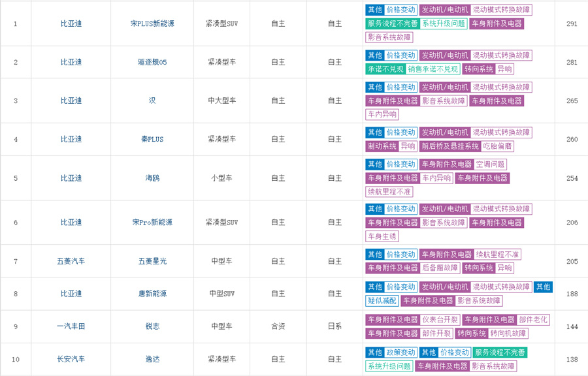Viewport: 588px width, 376px height.
Task: Select the 承诺不兑现 green tag
Action: [385, 69]
